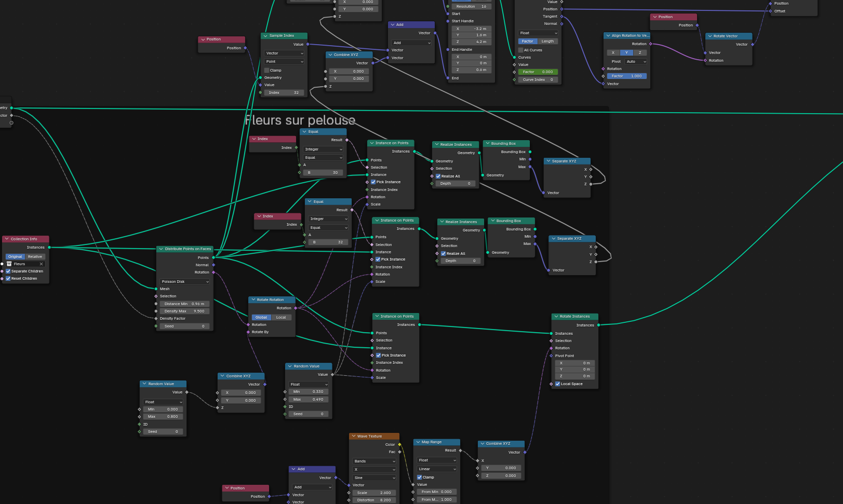Collapse Distribute Points on Faces node
Screen dimensions: 843x504
(x=161, y=249)
